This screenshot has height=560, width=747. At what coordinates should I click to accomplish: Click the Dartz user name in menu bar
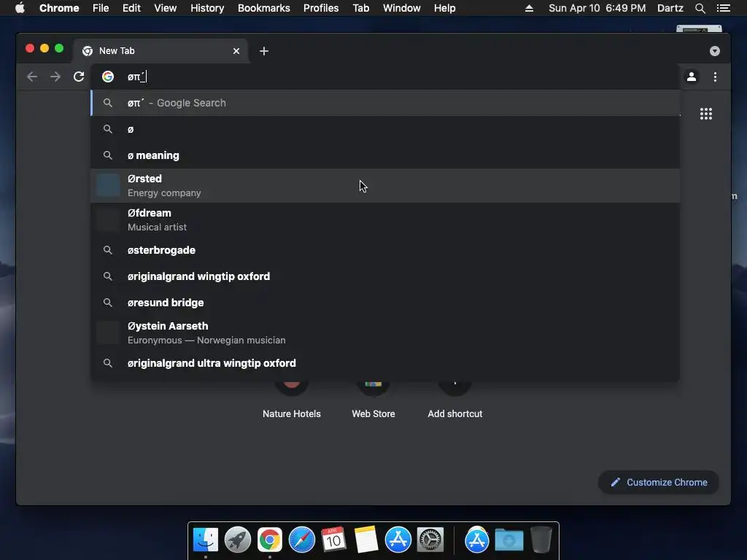click(x=670, y=8)
